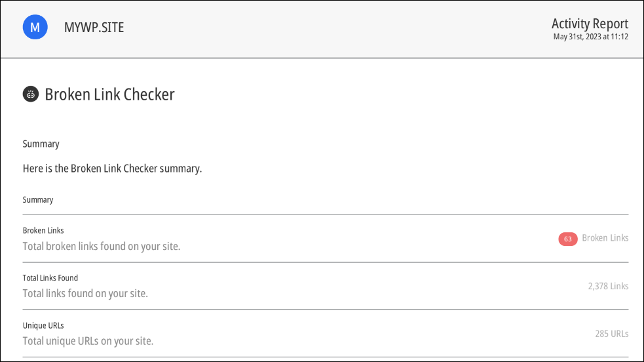The height and width of the screenshot is (362, 644).
Task: Click the Activity Report heading
Action: pos(590,24)
